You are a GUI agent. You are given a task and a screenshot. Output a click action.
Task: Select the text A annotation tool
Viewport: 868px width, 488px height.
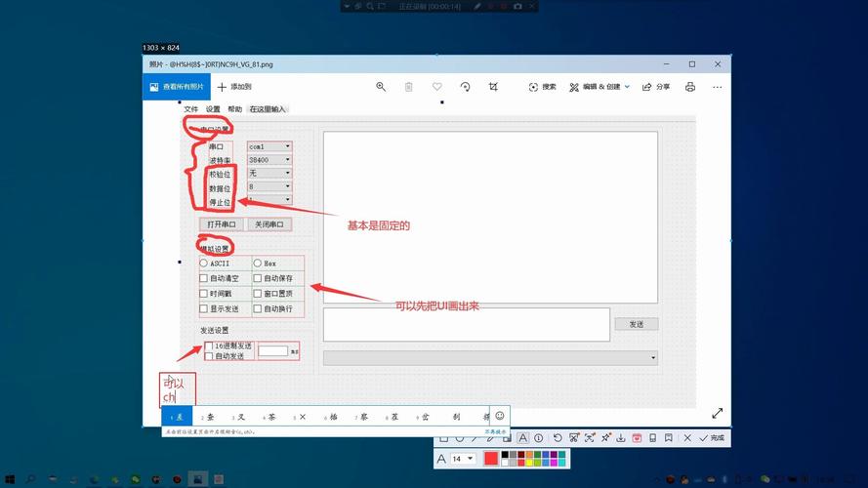(x=523, y=438)
